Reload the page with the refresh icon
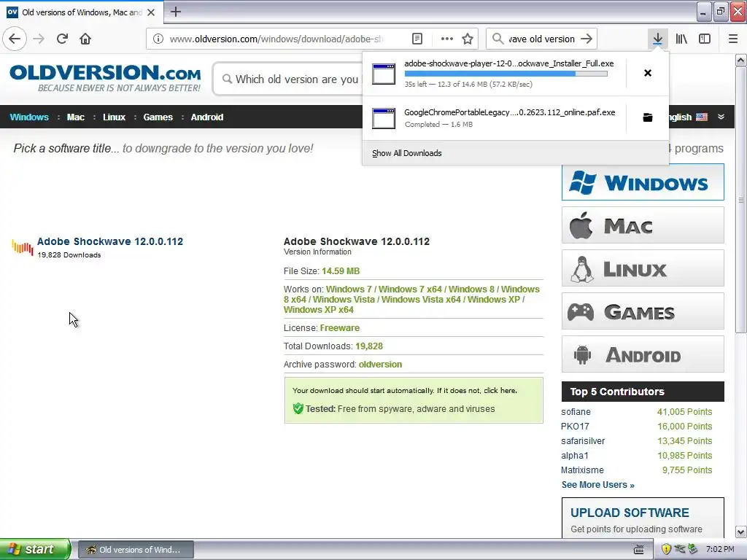 [x=63, y=39]
